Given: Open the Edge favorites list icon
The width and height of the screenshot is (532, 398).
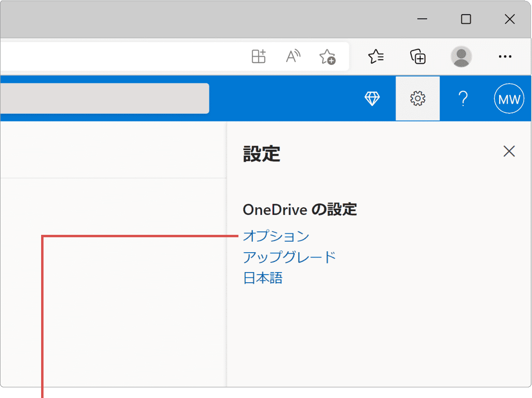Looking at the screenshot, I should tap(376, 56).
